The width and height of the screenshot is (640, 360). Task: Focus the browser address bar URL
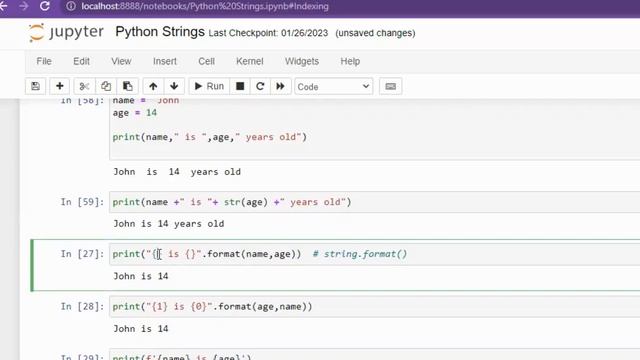pos(205,6)
